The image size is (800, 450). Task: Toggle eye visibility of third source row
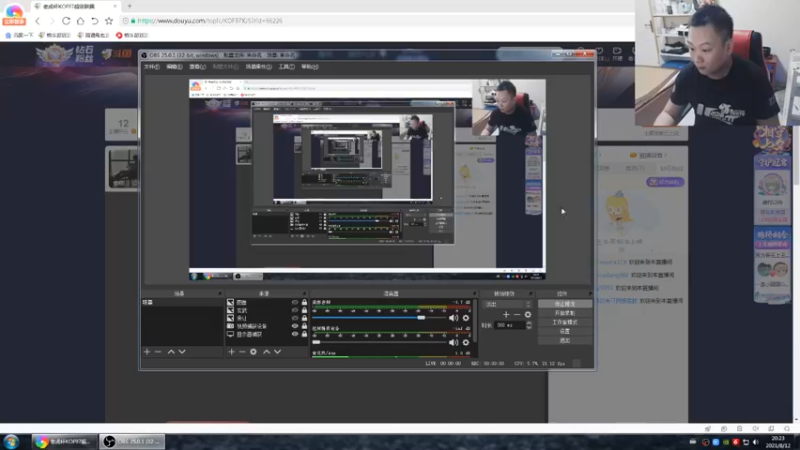click(295, 318)
